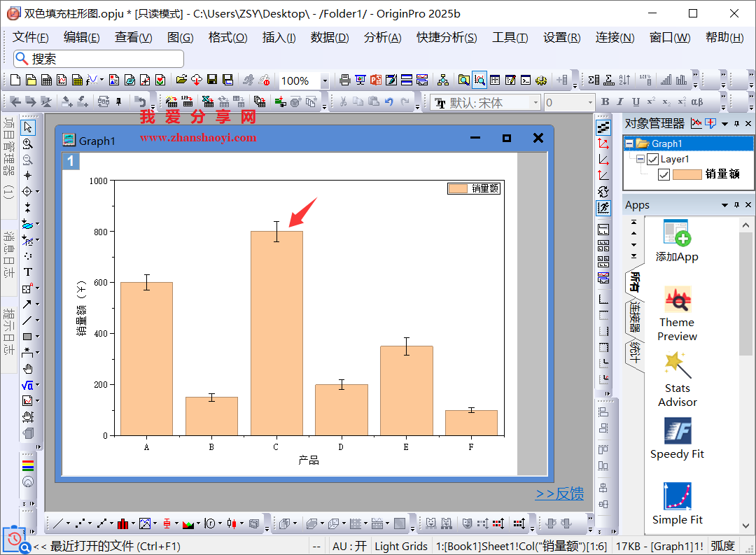756x555 pixels.
Task: Switch to the 连接器 tab in Apps panel
Action: coord(634,317)
